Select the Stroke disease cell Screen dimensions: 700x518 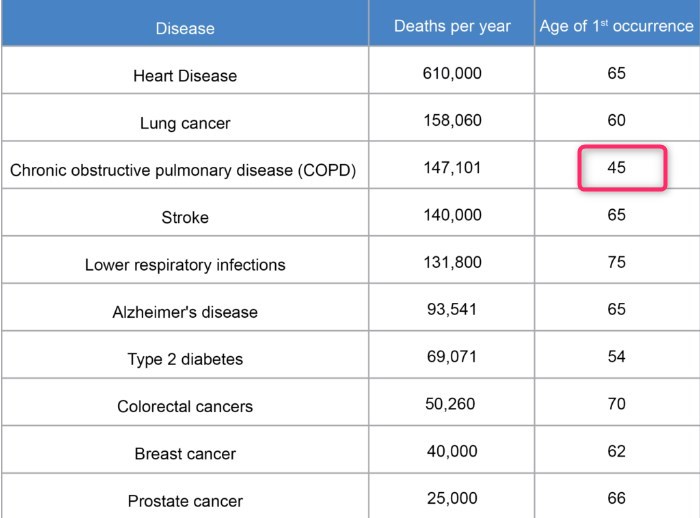pos(185,217)
